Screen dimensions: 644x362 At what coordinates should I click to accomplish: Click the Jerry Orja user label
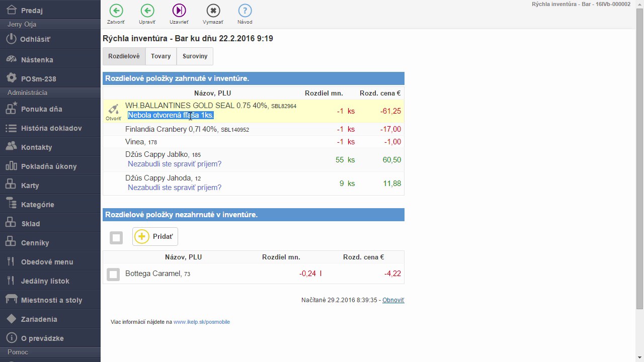pos(22,24)
